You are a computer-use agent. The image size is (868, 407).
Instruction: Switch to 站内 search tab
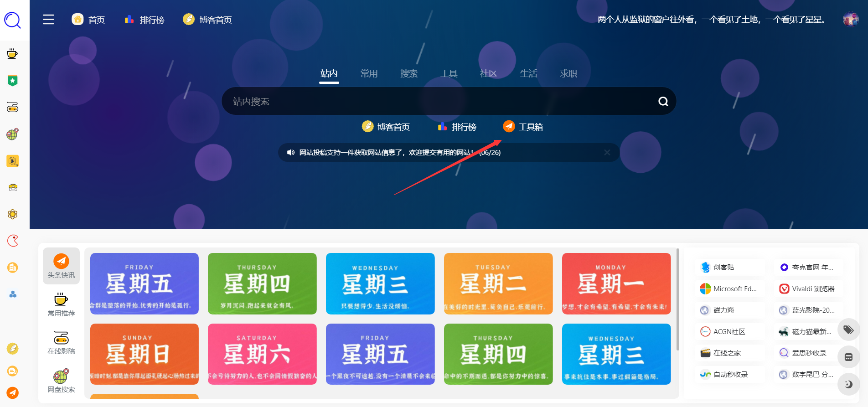pyautogui.click(x=329, y=73)
